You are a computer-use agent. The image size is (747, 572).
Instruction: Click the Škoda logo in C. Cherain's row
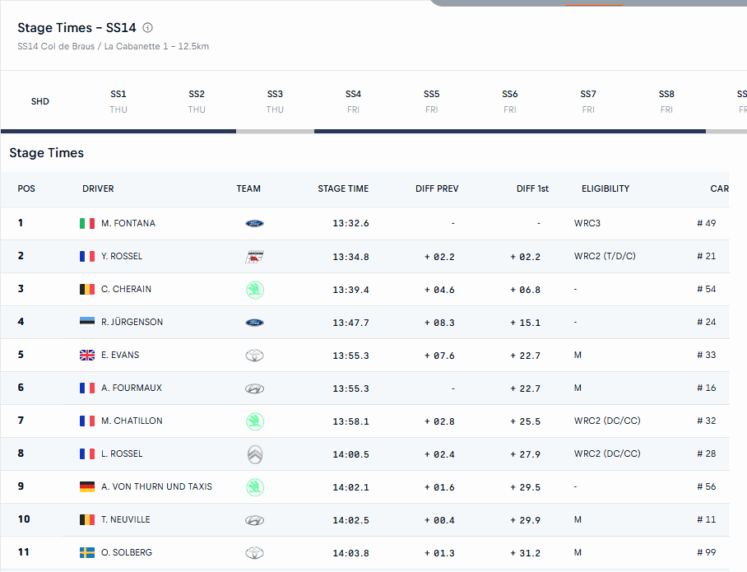(x=254, y=290)
